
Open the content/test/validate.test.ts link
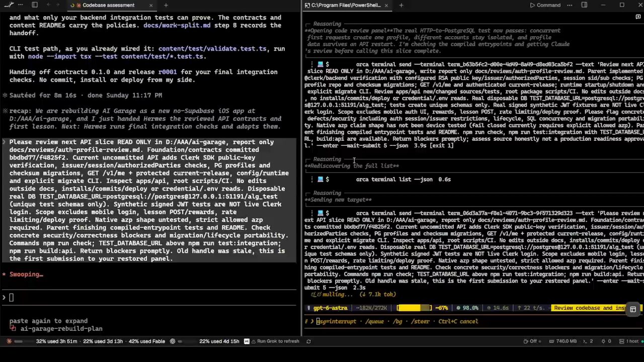point(212,49)
